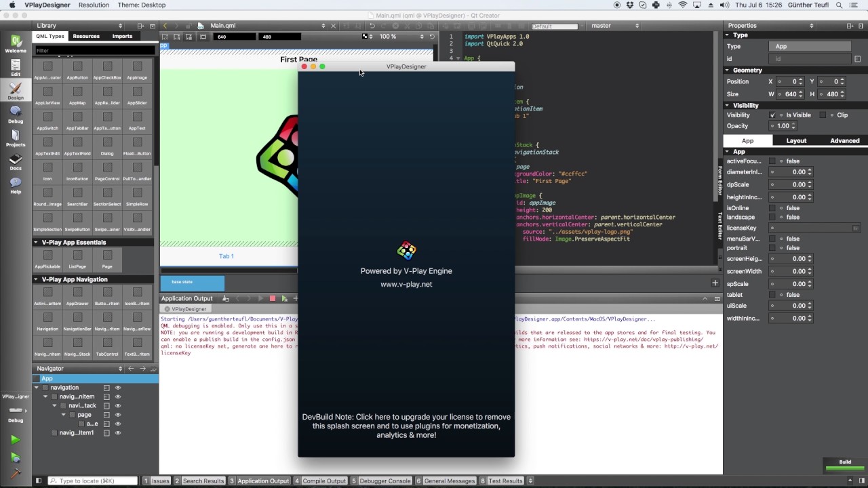Open the Projects mode icon
Viewport: 868px width, 488px height.
coord(16,138)
